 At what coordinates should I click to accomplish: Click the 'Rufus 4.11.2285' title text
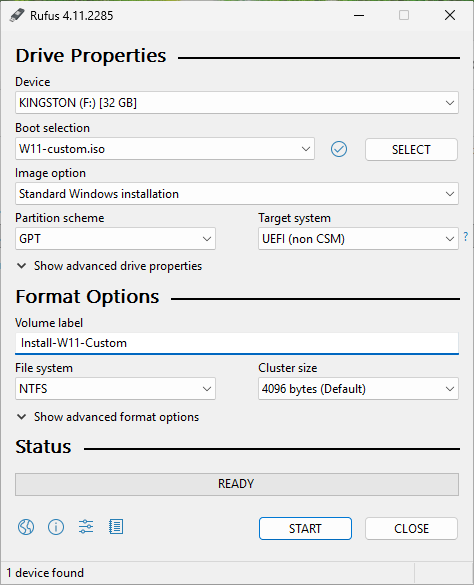(x=72, y=16)
